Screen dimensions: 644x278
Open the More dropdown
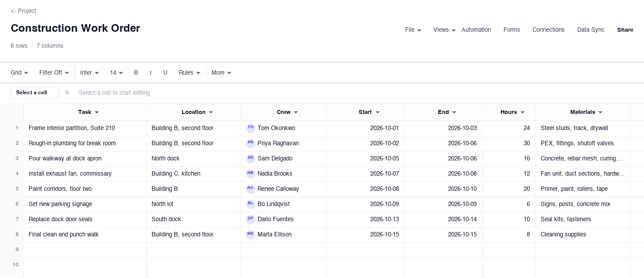coord(221,72)
